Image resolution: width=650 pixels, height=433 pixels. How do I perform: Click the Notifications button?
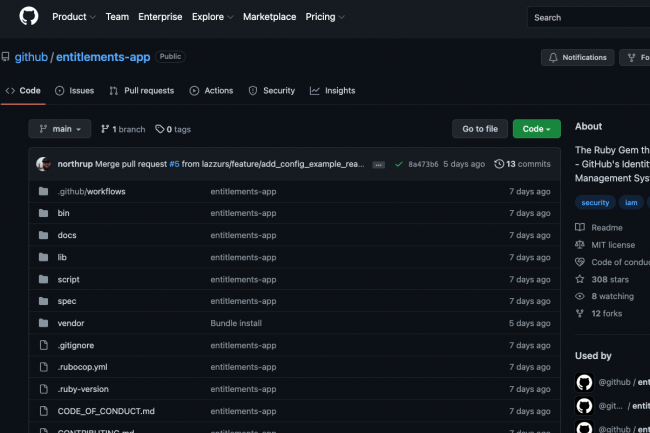coord(577,58)
